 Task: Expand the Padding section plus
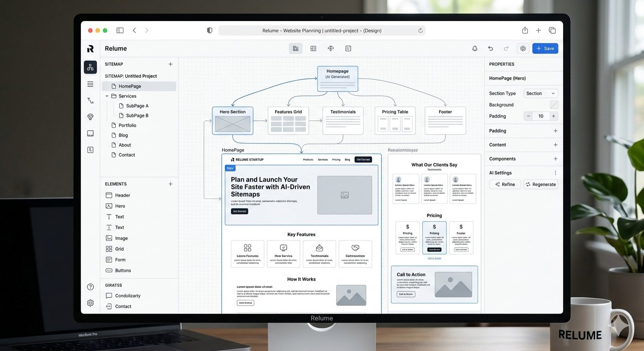(555, 131)
